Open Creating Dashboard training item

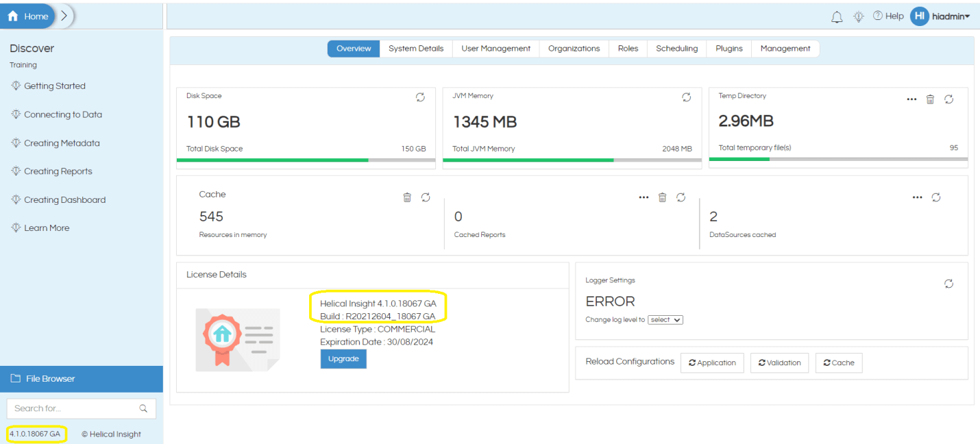pos(65,200)
